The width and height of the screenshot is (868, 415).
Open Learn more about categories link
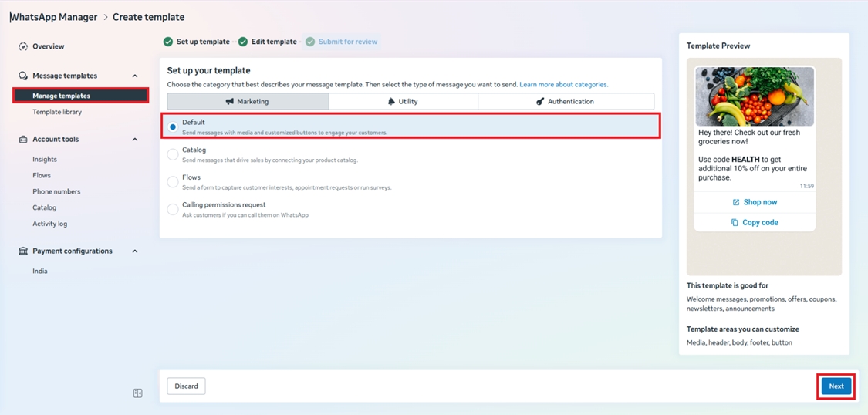[563, 84]
